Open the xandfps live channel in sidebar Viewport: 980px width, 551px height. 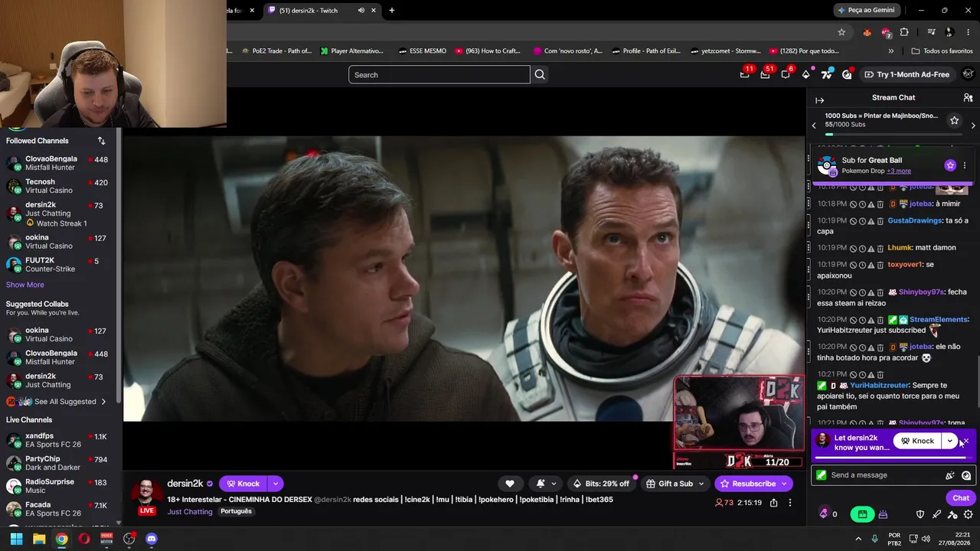60,440
